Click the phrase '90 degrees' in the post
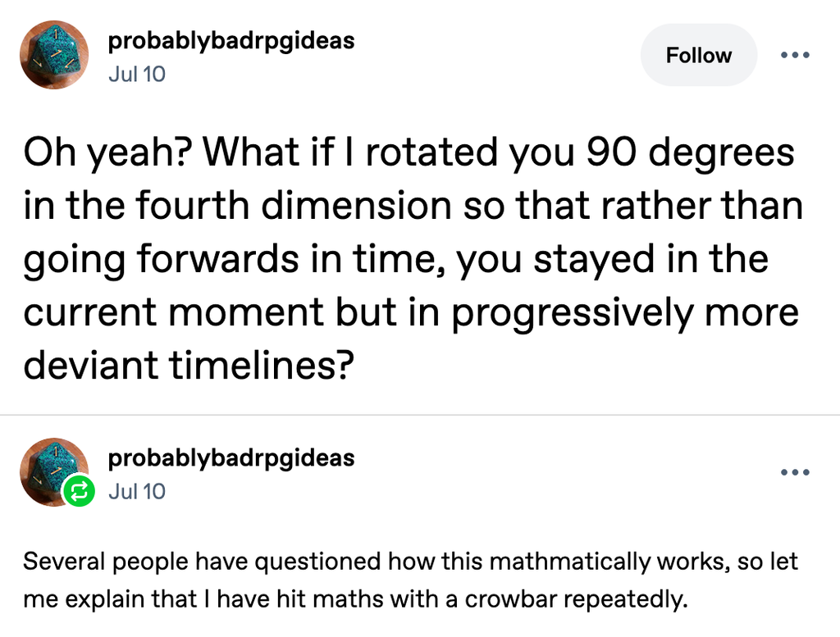Image resolution: width=840 pixels, height=637 pixels. (690, 152)
